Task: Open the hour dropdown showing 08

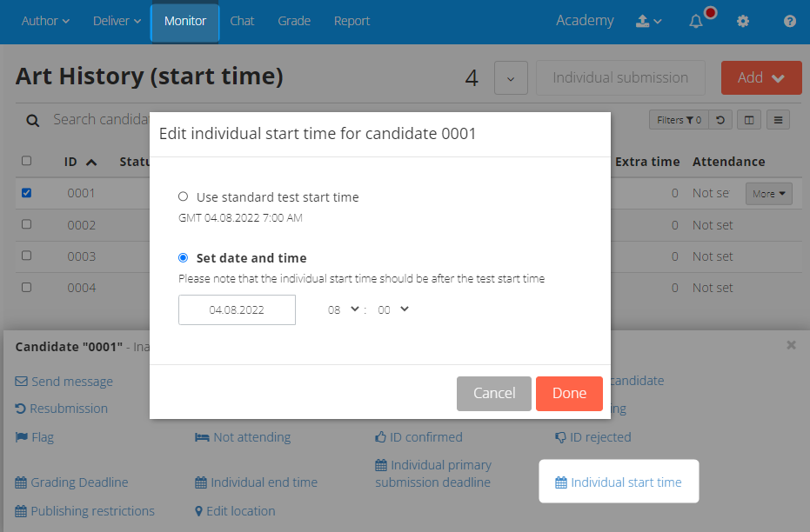Action: (343, 309)
